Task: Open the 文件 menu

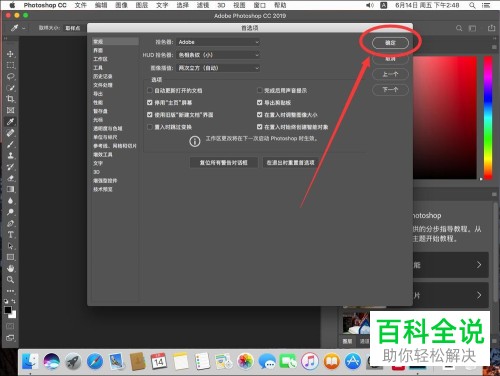Action: click(x=80, y=5)
